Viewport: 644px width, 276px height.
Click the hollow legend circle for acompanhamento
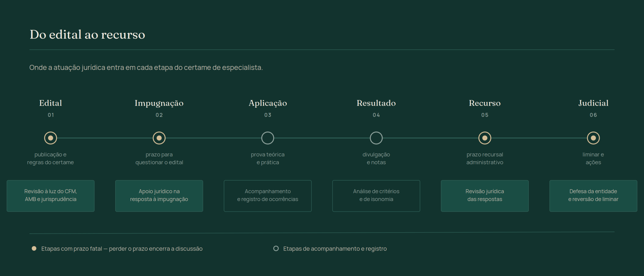coord(276,249)
